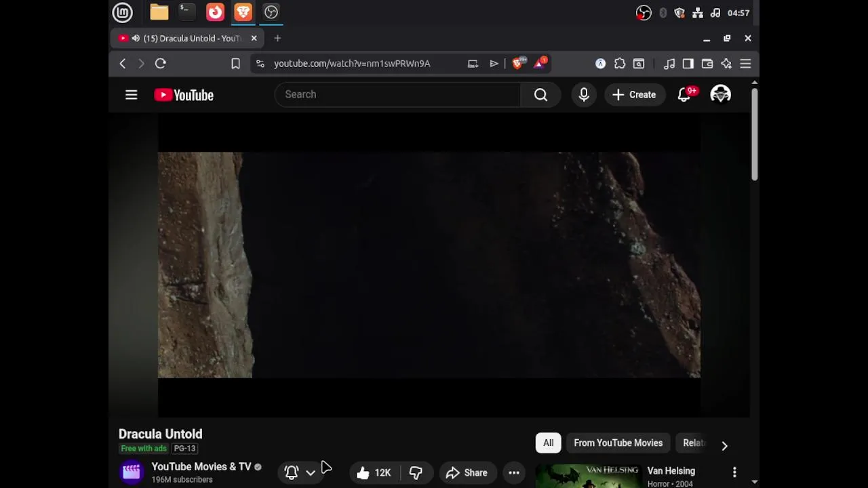The height and width of the screenshot is (488, 868).
Task: Open the extensions puzzle menu
Action: pos(620,64)
